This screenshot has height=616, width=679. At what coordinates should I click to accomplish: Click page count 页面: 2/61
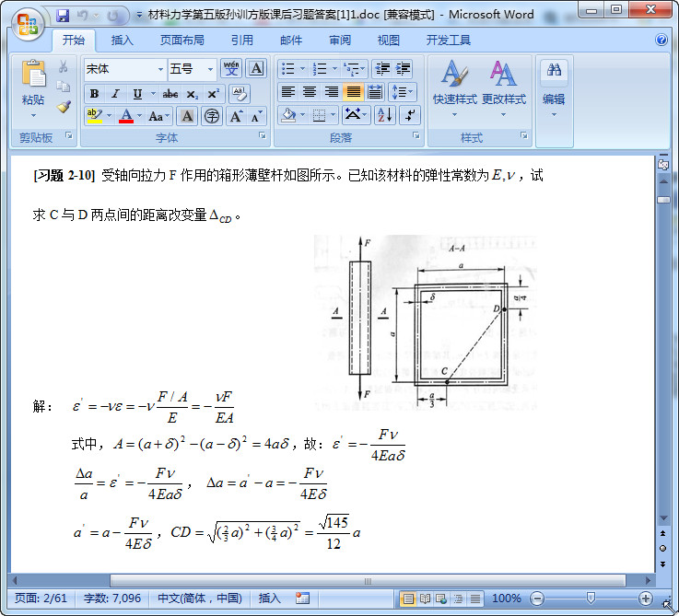point(41,599)
